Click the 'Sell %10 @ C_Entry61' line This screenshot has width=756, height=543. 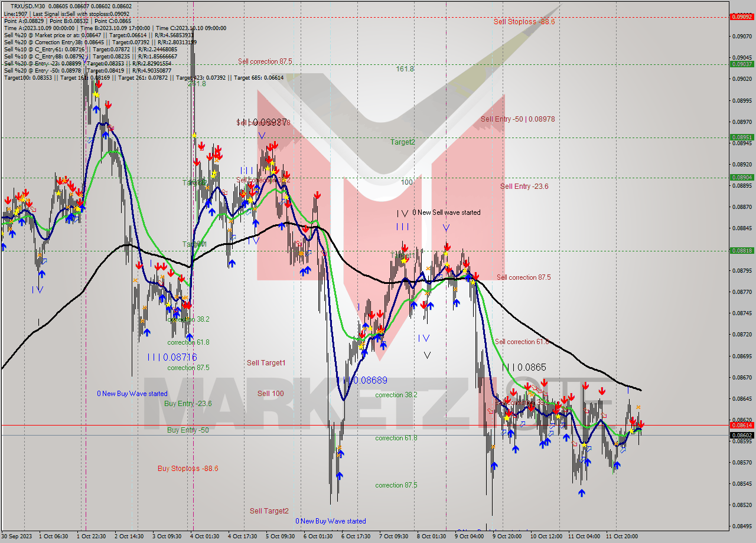coord(90,49)
